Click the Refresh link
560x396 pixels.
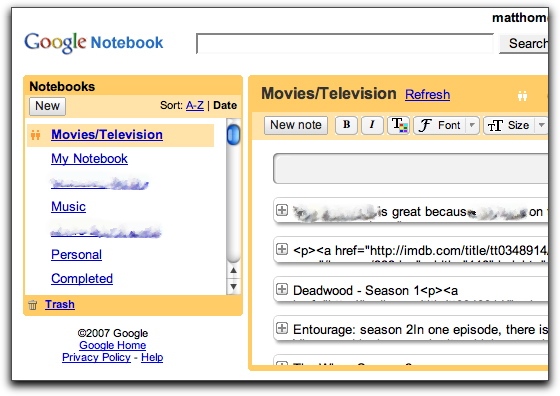(428, 95)
